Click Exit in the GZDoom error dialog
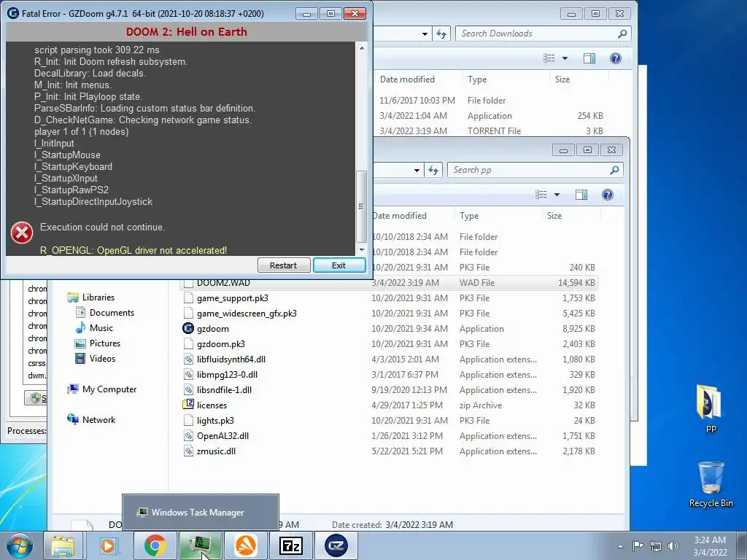 [338, 265]
